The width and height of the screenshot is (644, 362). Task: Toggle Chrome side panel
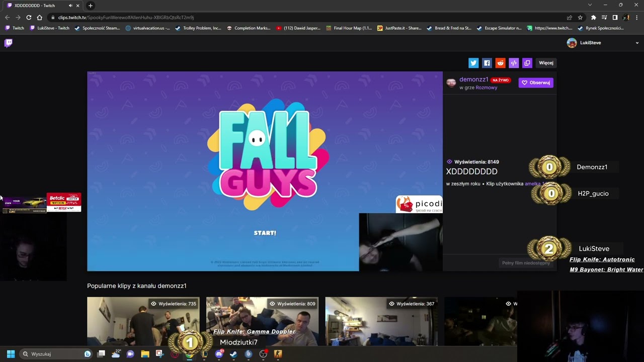[x=615, y=17]
